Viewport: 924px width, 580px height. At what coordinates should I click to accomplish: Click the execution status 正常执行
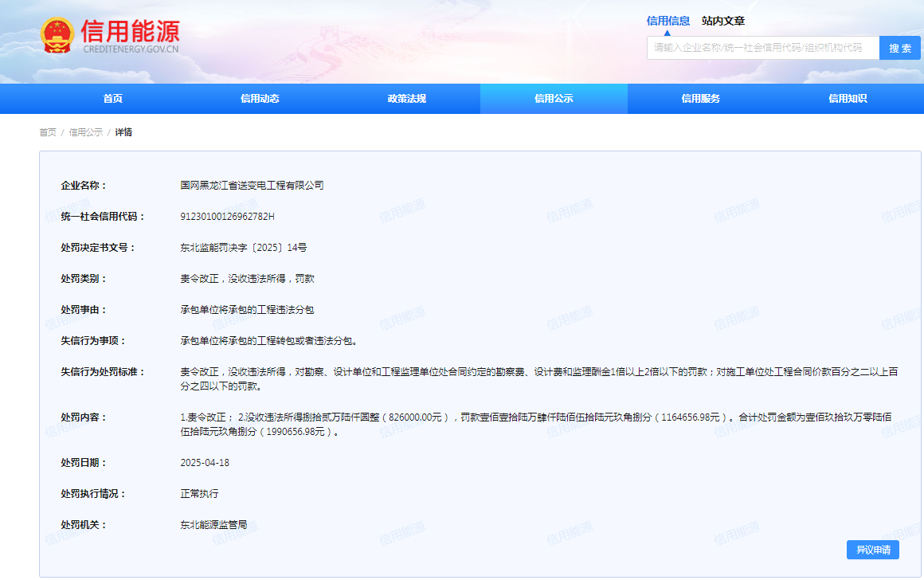199,493
